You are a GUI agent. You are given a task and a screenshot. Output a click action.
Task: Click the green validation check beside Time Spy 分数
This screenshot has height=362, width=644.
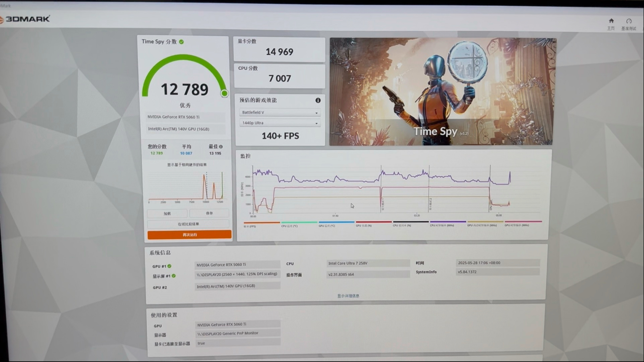point(181,42)
